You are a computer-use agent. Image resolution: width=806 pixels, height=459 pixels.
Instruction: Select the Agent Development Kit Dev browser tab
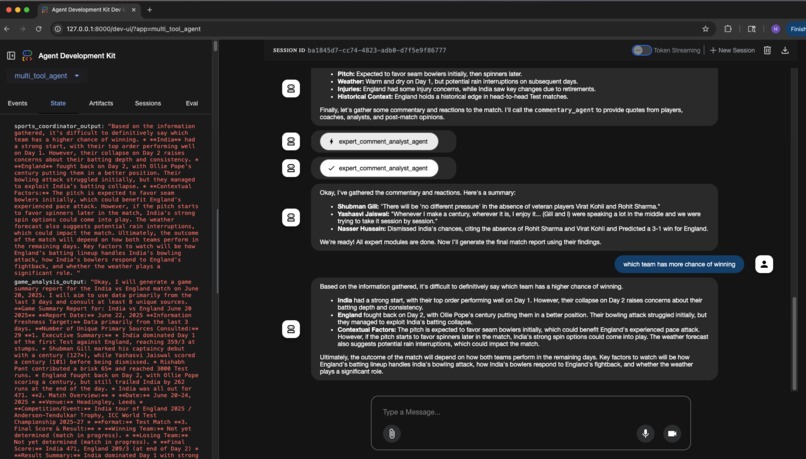[88, 10]
